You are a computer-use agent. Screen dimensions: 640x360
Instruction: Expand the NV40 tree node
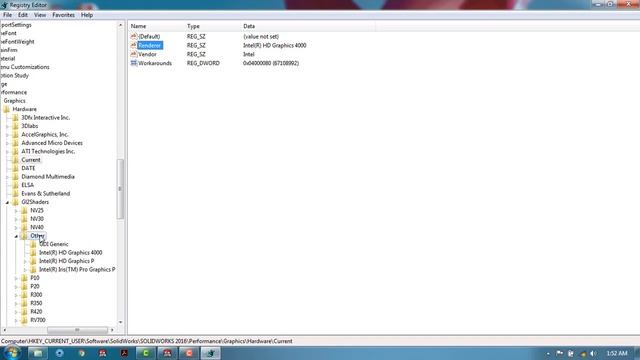click(x=16, y=228)
